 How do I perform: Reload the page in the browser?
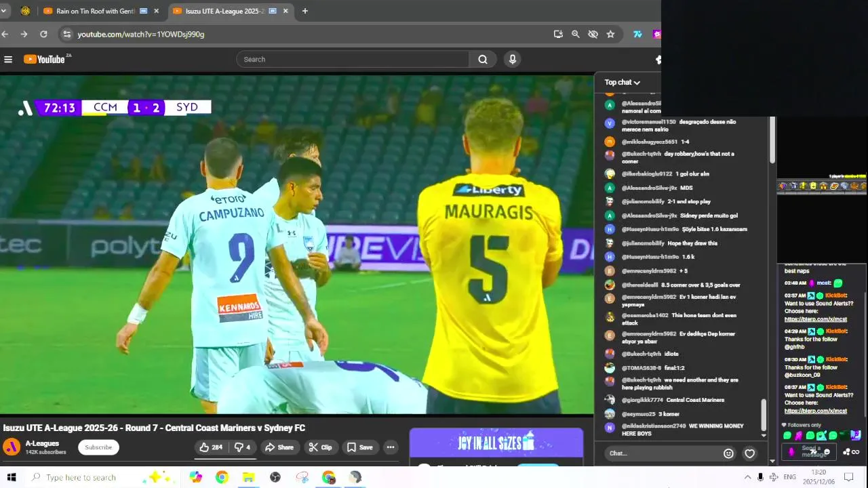point(43,34)
